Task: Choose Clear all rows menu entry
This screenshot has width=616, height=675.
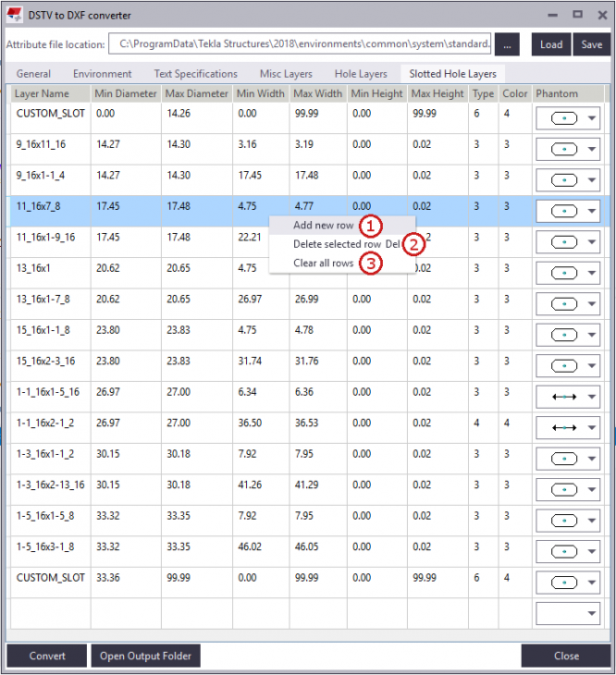Action: tap(342, 263)
